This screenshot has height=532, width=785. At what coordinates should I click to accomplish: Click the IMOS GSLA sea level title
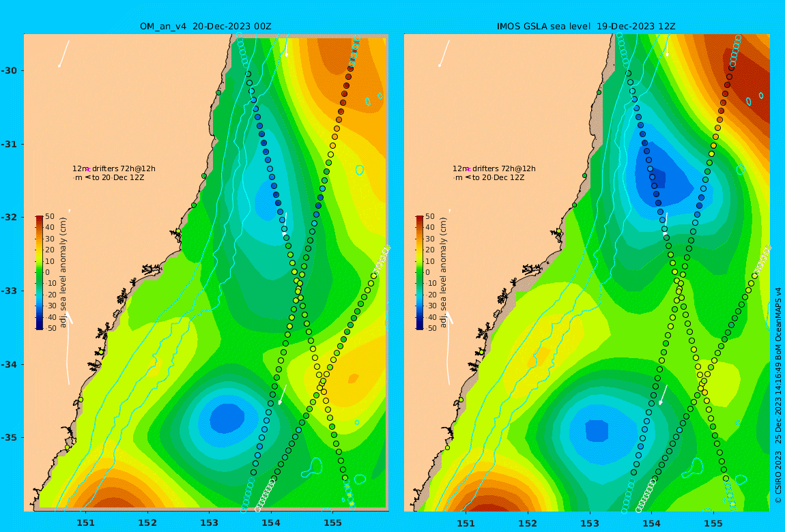point(586,26)
